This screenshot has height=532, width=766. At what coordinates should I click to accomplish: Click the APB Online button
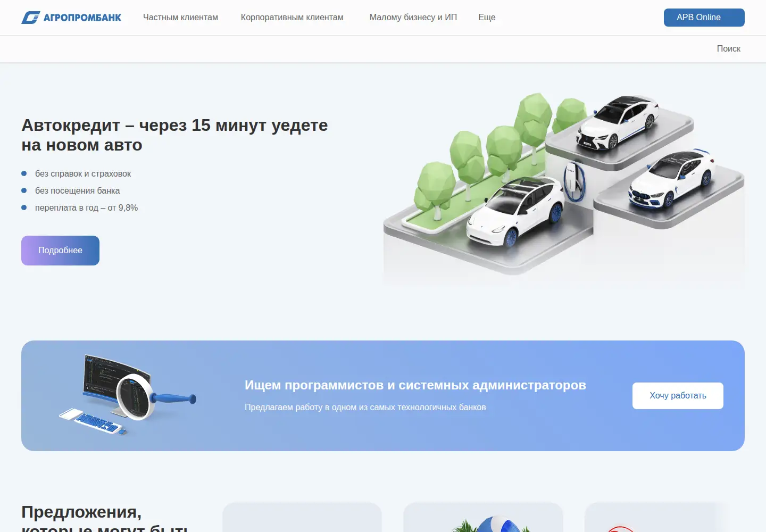[x=704, y=18]
